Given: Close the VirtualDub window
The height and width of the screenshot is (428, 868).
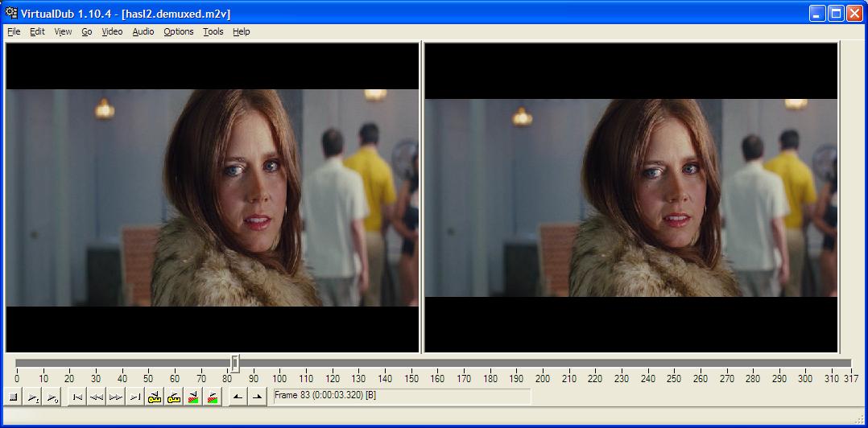Looking at the screenshot, I should [854, 13].
